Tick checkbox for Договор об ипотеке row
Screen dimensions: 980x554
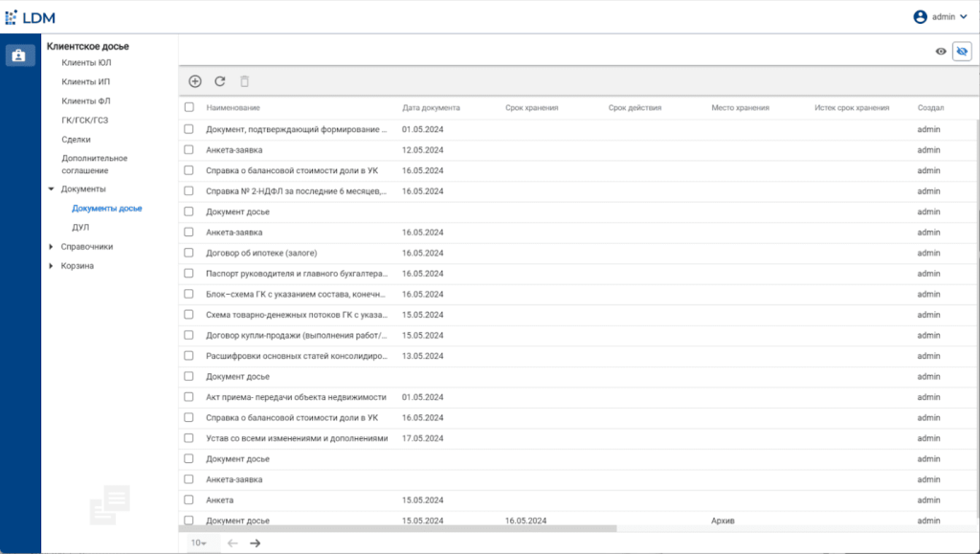point(189,253)
